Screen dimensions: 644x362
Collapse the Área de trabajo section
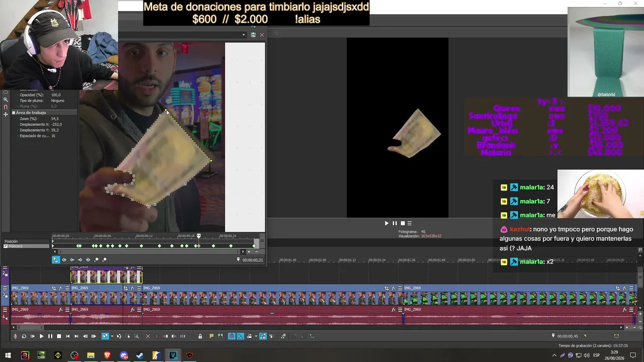[x=14, y=113]
